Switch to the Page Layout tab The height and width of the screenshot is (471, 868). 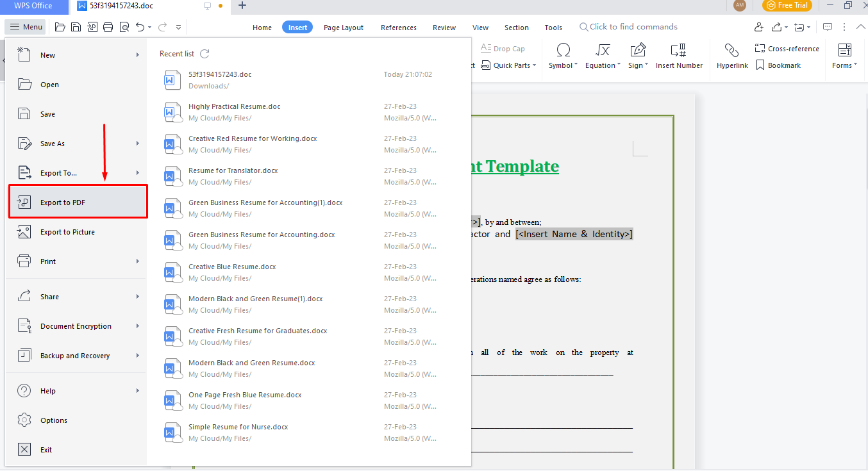(343, 28)
